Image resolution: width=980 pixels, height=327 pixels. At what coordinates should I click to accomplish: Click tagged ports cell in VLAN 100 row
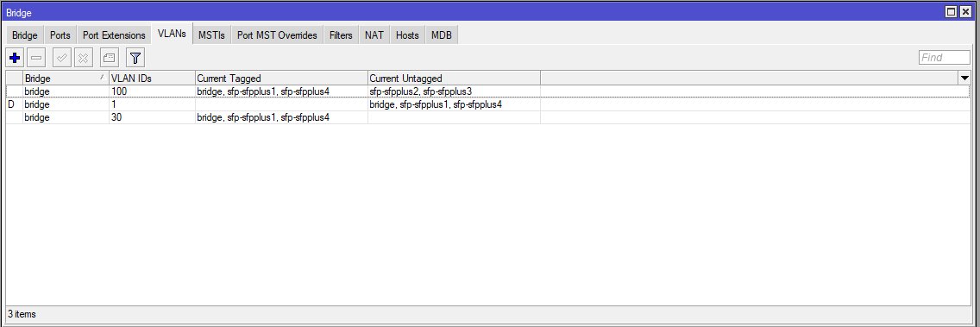281,91
